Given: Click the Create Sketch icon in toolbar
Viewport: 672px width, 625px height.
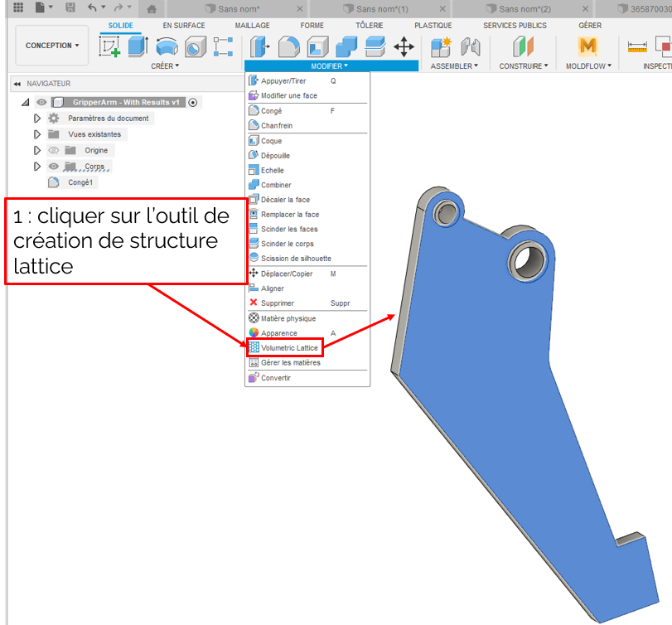Looking at the screenshot, I should (x=109, y=46).
